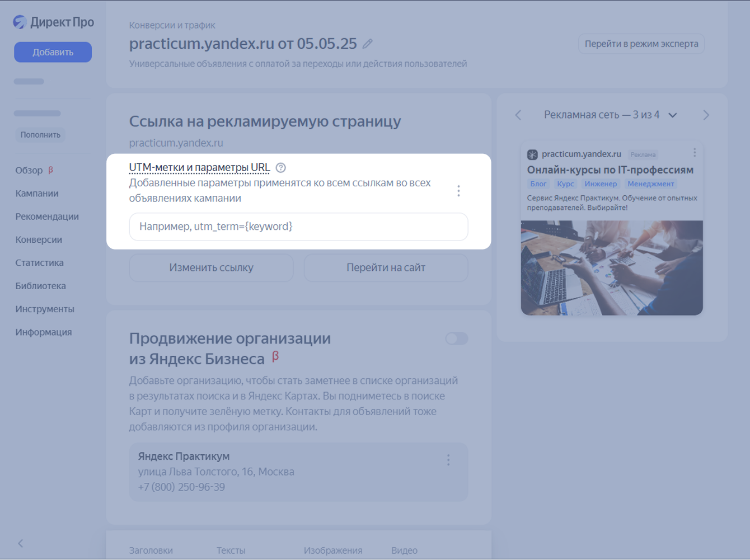Click the beta icon next to Обзор
750x560 pixels.
(x=50, y=170)
